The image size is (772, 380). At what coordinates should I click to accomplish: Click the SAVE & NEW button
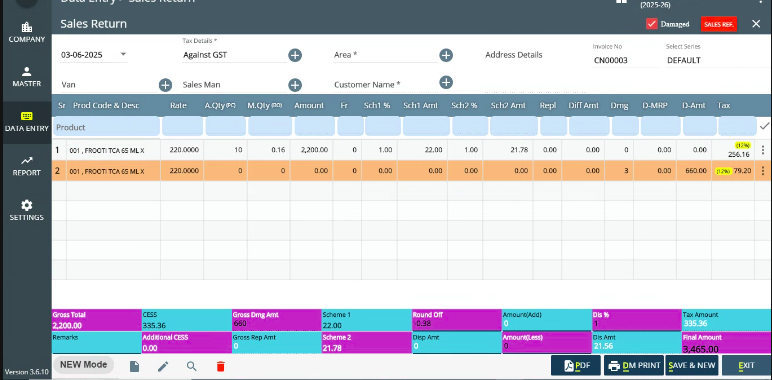pyautogui.click(x=692, y=365)
